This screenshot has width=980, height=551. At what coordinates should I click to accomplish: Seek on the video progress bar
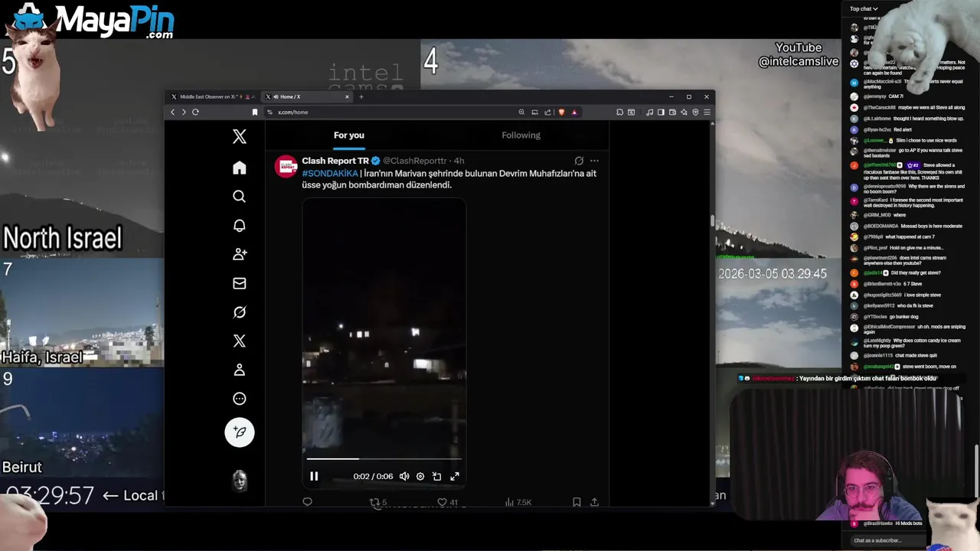click(x=384, y=459)
